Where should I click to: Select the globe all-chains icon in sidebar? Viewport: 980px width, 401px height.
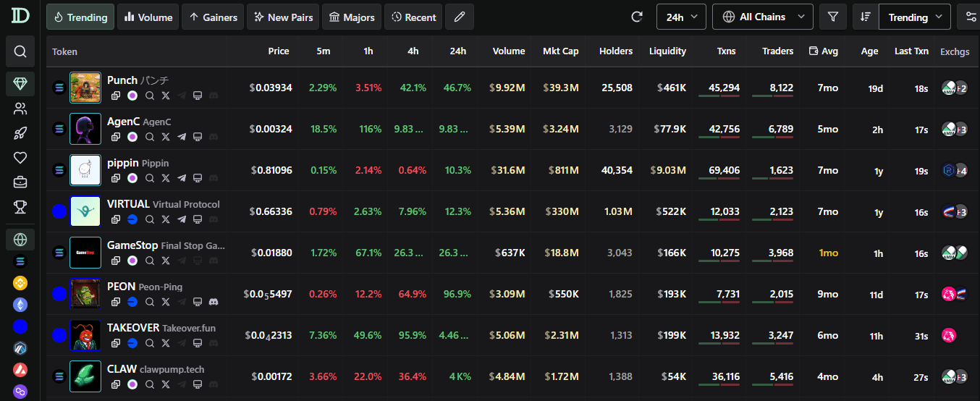pyautogui.click(x=20, y=240)
